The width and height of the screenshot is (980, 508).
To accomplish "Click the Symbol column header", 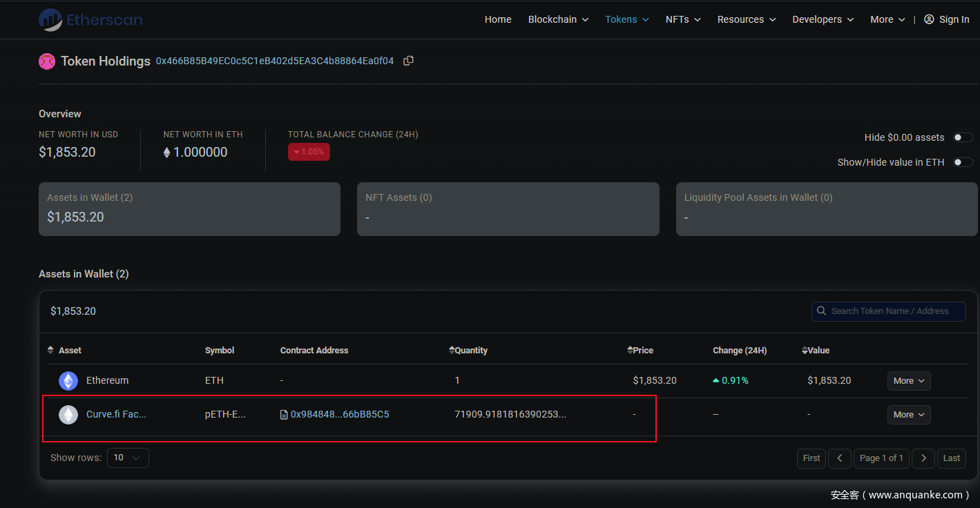I will tap(220, 351).
